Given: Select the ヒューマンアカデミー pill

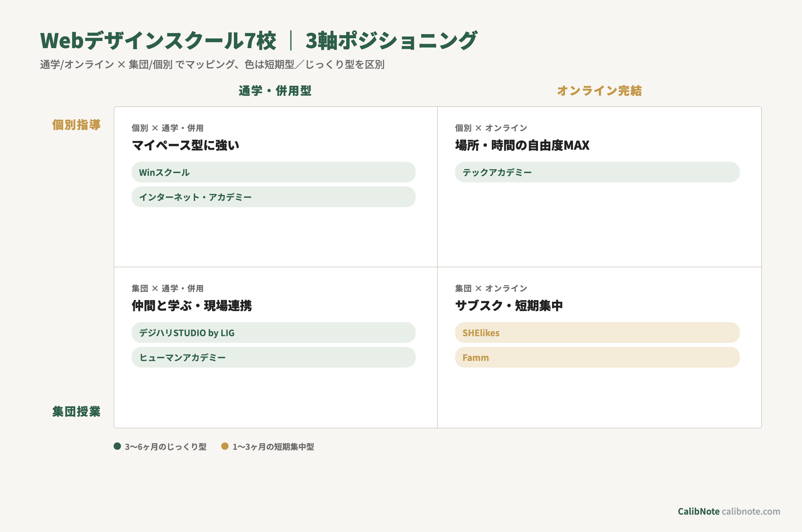Looking at the screenshot, I should (x=273, y=357).
